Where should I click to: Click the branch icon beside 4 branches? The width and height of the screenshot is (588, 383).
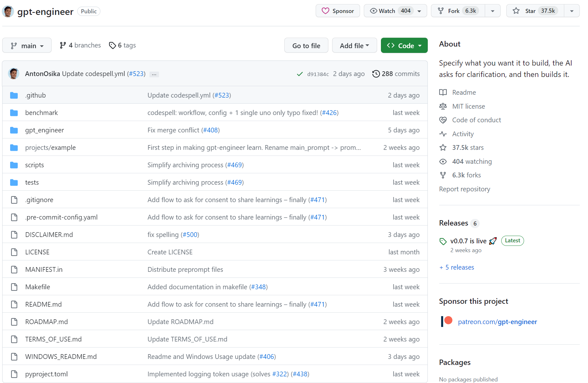click(63, 45)
